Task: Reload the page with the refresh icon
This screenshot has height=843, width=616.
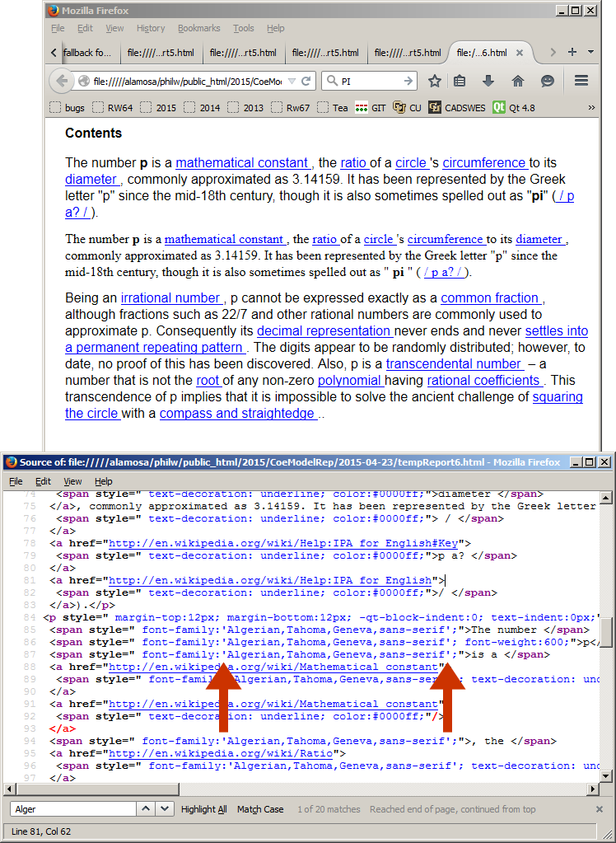Action: pyautogui.click(x=306, y=82)
